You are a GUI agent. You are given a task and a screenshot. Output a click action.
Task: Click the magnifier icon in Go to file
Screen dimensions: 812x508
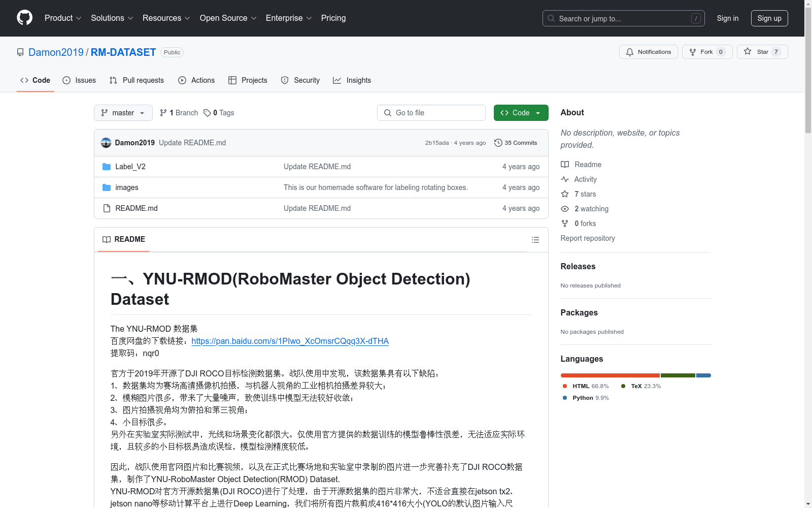click(x=388, y=113)
